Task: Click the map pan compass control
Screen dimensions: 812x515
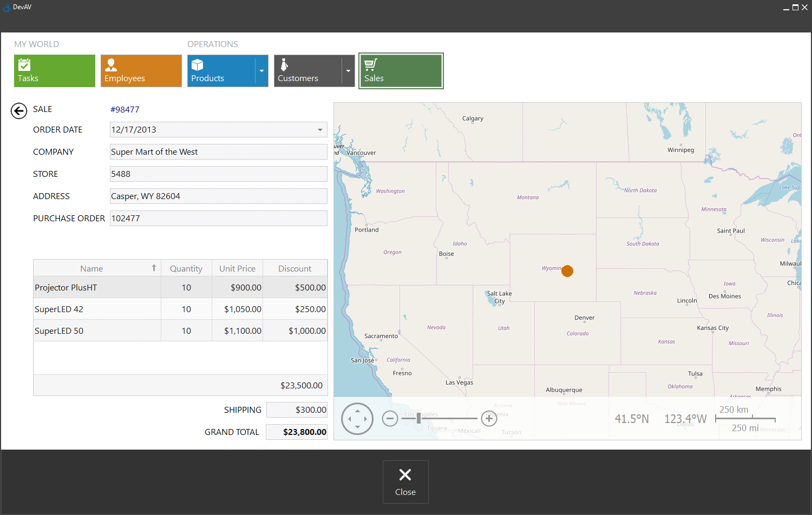Action: coord(357,418)
